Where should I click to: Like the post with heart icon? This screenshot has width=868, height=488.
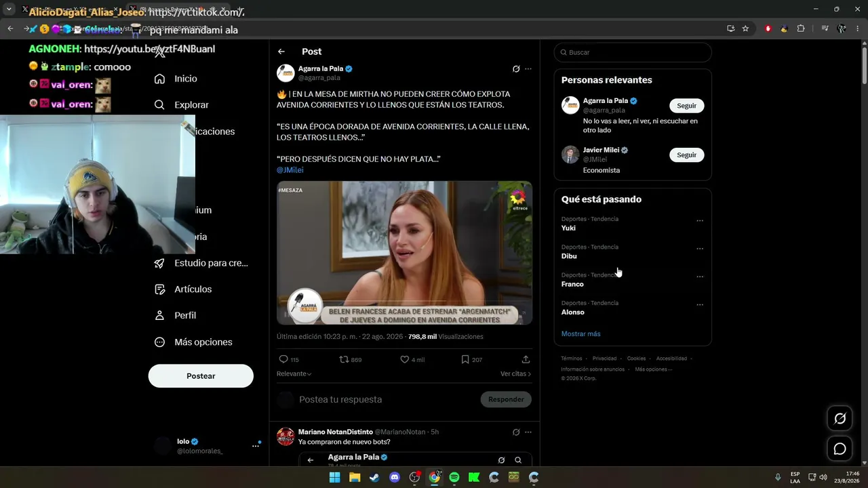[x=404, y=359]
